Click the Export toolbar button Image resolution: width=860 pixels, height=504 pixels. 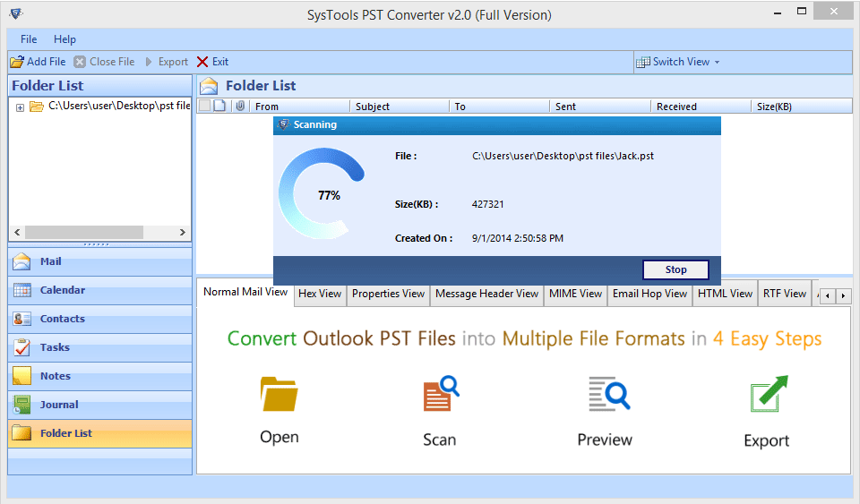tap(167, 62)
